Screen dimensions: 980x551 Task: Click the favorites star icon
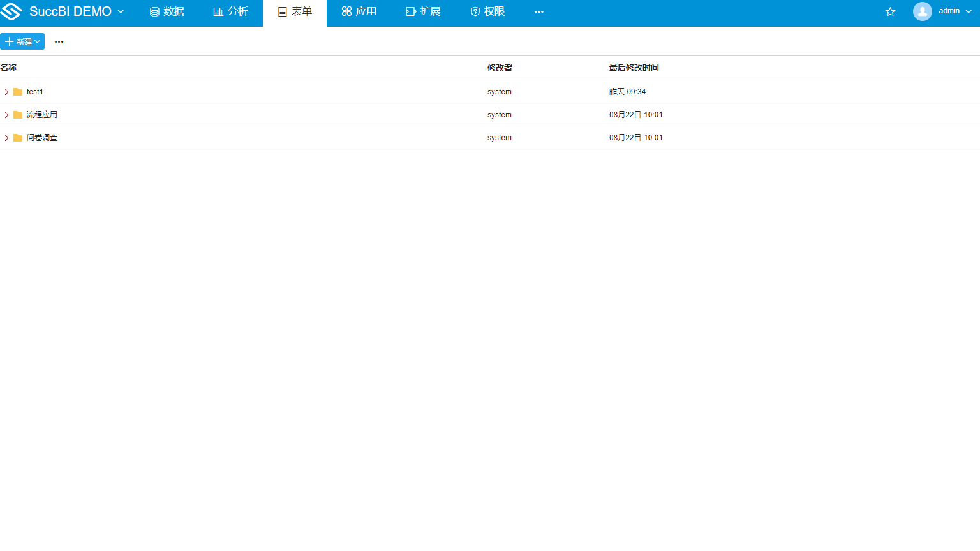coord(890,11)
